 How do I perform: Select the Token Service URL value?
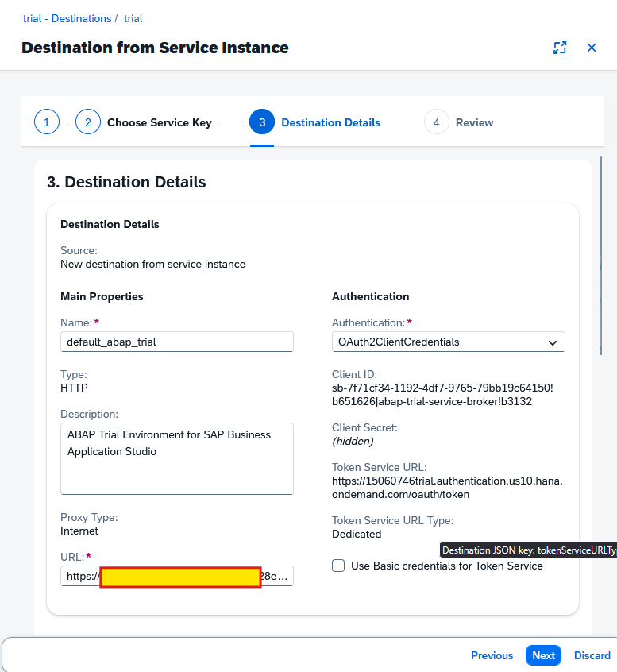click(447, 487)
